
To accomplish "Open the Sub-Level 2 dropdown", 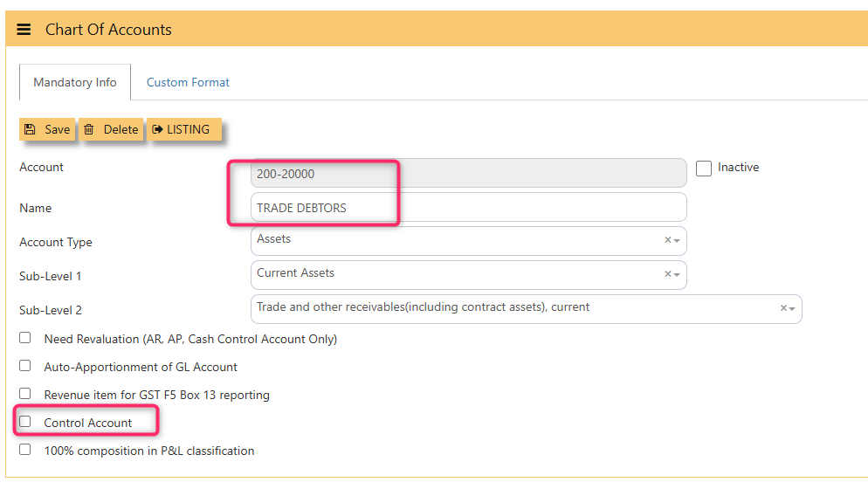I will point(515,308).
